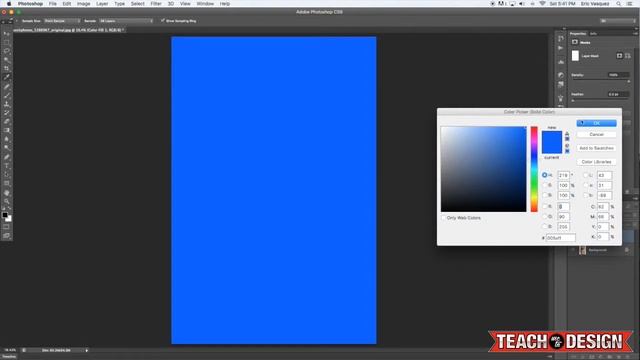The image size is (640, 360).
Task: Select the Rectangular Marquee tool
Action: coord(7,42)
